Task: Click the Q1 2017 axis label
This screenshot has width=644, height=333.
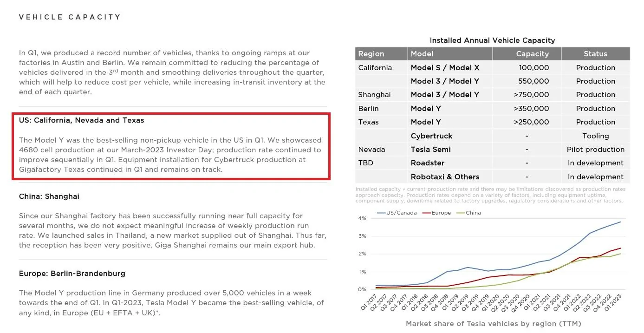Action: [369, 302]
